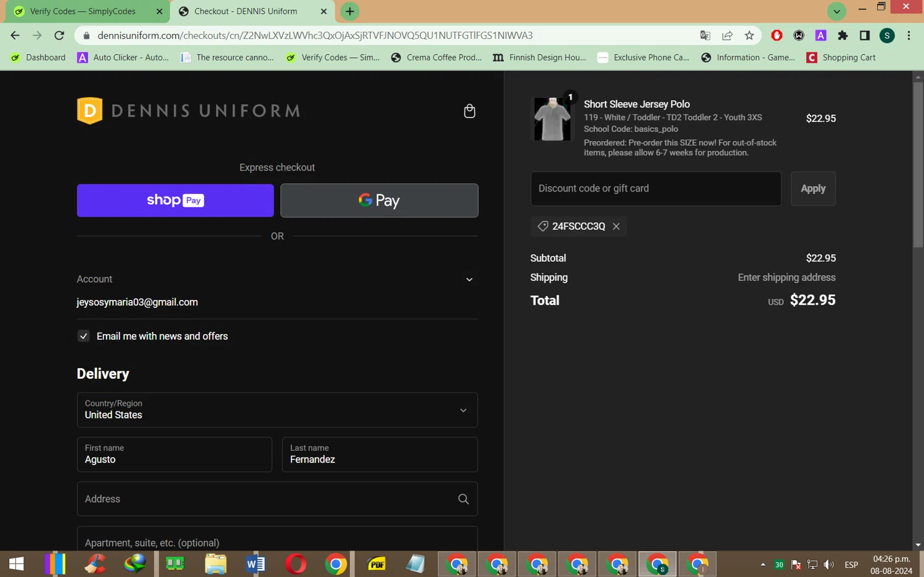
Task: Remove the 24FSCCC3Q discount code
Action: pyautogui.click(x=616, y=227)
